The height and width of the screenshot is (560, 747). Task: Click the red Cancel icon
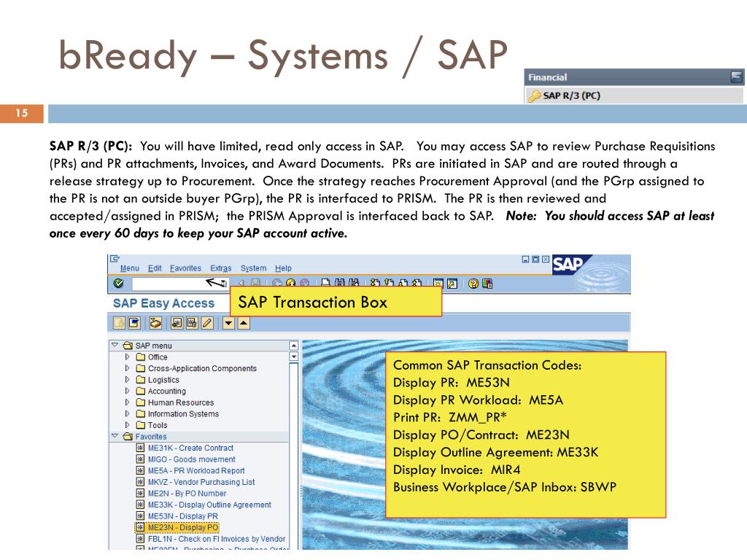(304, 284)
